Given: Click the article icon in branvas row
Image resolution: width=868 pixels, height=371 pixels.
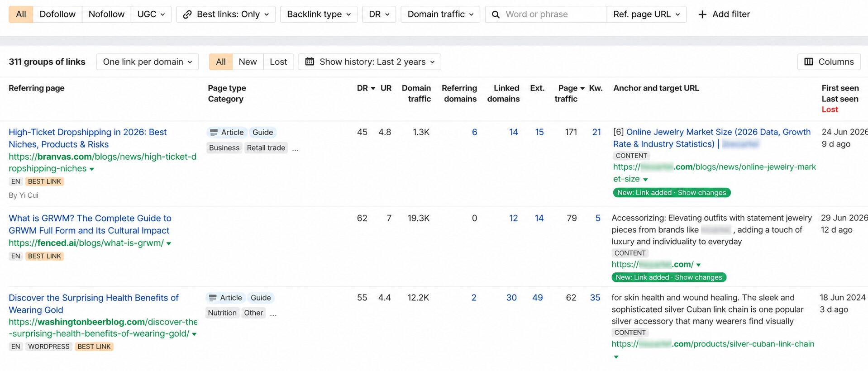Looking at the screenshot, I should 214,133.
